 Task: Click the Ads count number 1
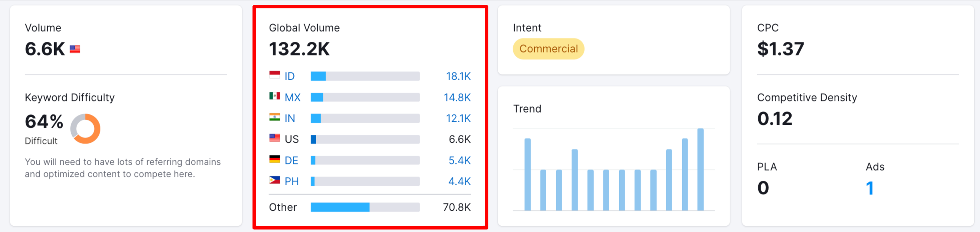pos(870,188)
